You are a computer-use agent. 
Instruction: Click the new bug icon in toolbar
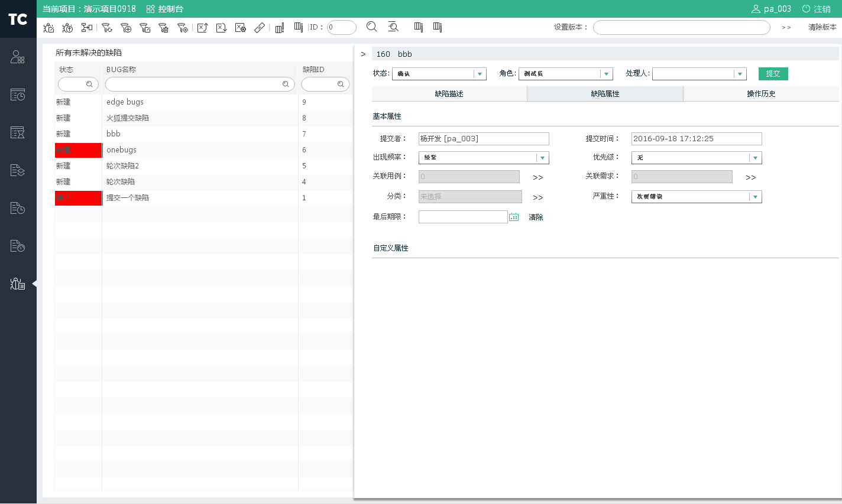[x=49, y=27]
